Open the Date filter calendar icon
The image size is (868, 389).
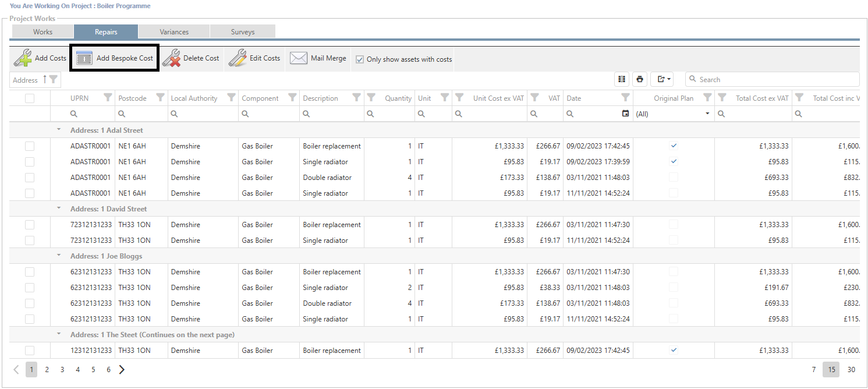point(625,114)
